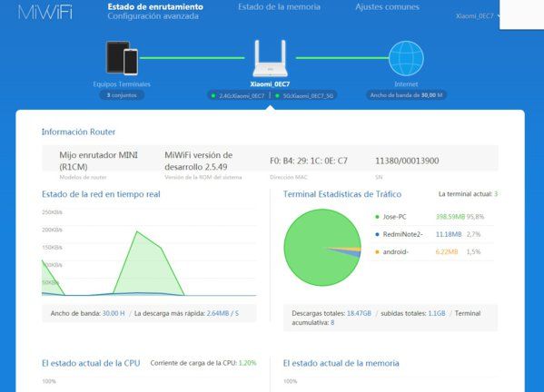The width and height of the screenshot is (544, 392).
Task: Click the green dot next to Jose-PC
Action: click(377, 217)
